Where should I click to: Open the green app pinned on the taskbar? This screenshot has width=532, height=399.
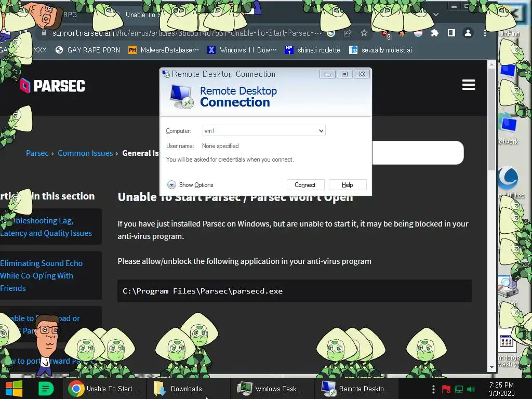pos(46,389)
